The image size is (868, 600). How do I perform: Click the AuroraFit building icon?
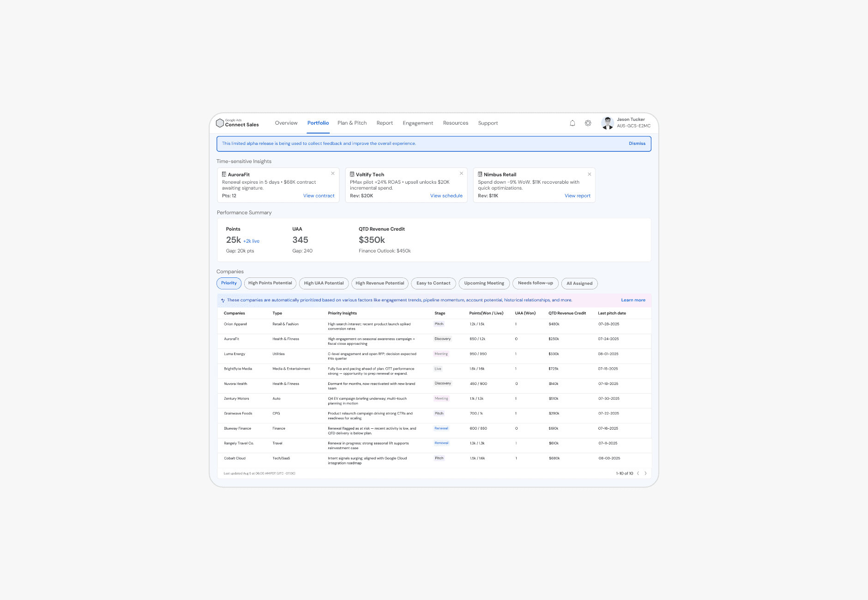click(224, 174)
